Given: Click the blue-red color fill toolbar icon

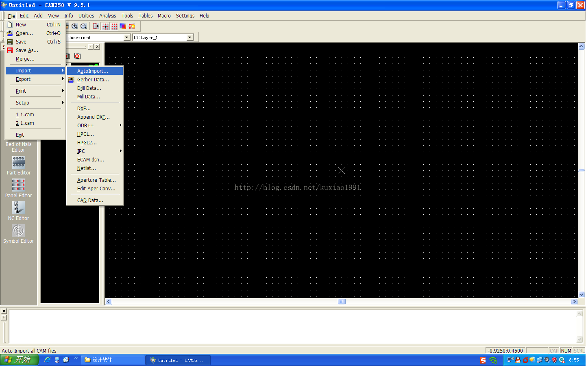Looking at the screenshot, I should click(123, 26).
